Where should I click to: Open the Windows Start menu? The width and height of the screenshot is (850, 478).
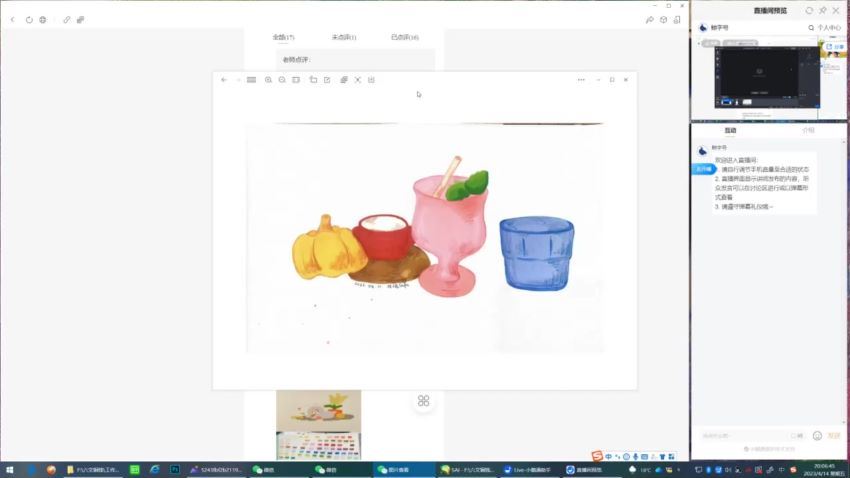pyautogui.click(x=9, y=470)
